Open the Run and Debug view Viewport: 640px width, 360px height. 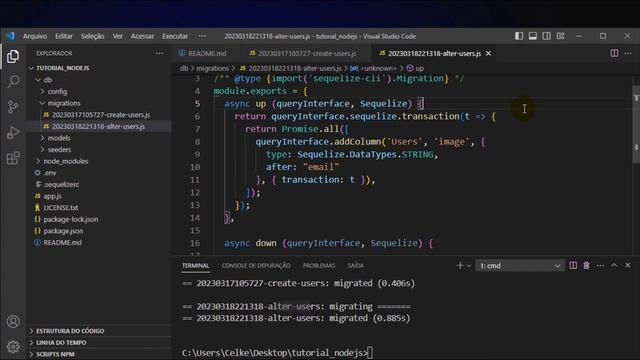[x=13, y=132]
